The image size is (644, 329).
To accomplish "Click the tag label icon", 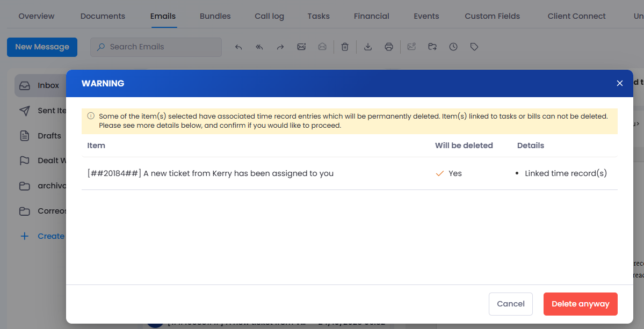I will tap(474, 47).
